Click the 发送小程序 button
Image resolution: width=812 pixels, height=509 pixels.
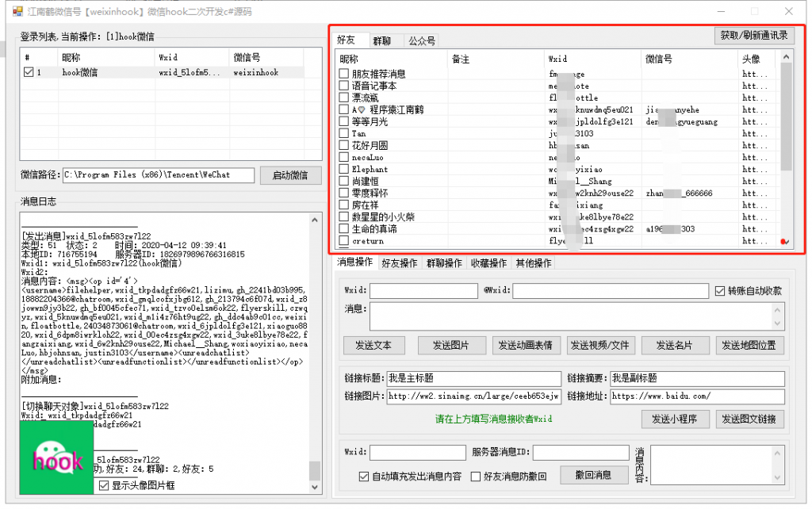point(675,419)
